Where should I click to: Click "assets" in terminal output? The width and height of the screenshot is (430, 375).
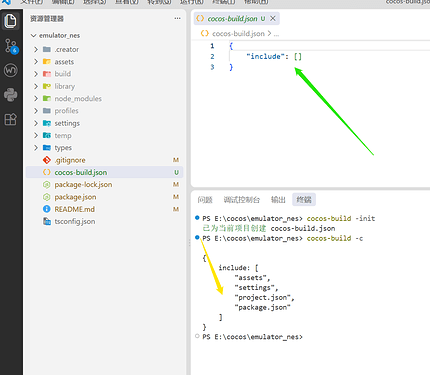click(x=250, y=278)
